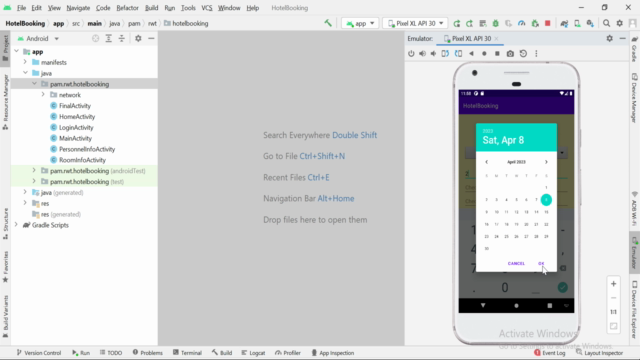Collapse the java folder
The width and height of the screenshot is (640, 360).
(25, 73)
